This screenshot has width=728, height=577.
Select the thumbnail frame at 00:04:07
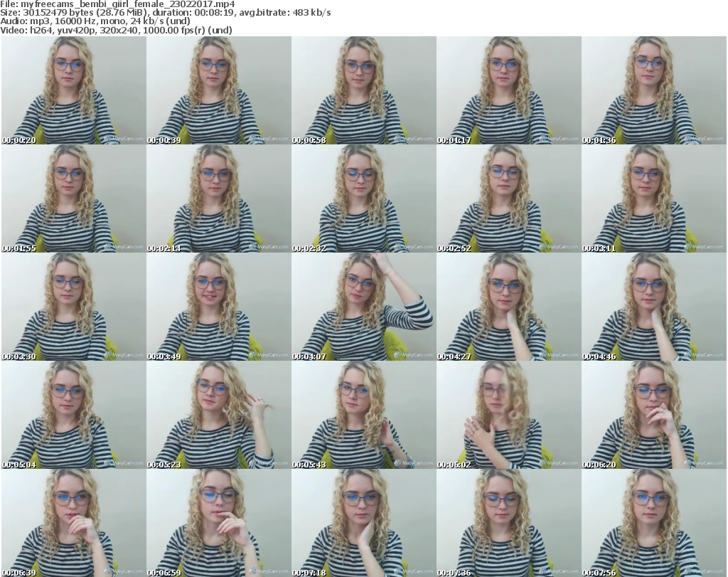coord(363,307)
